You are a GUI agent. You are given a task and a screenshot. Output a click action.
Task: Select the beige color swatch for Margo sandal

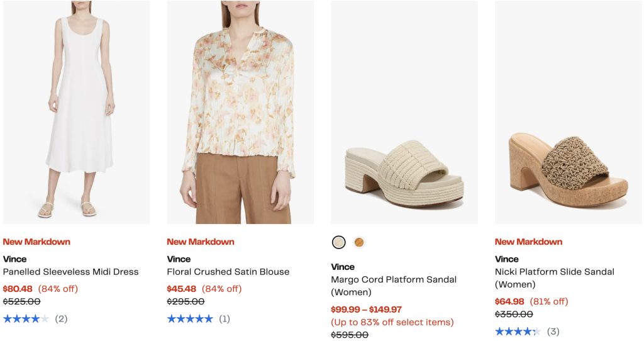click(339, 242)
